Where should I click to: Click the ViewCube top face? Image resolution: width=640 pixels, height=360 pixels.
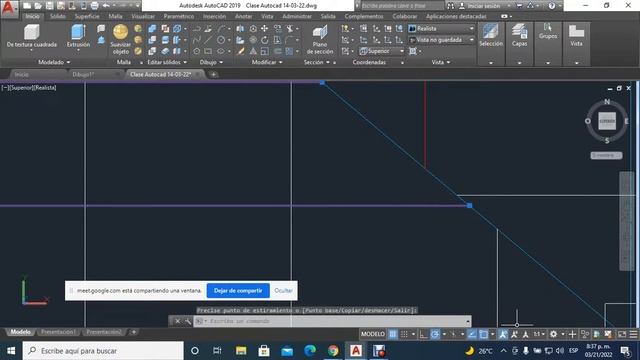607,121
